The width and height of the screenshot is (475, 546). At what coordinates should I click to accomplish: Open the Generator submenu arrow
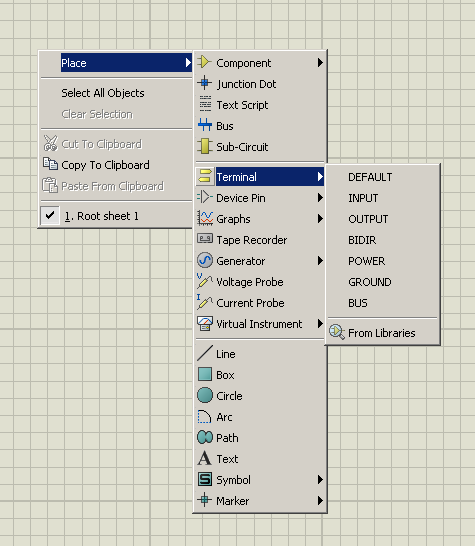coord(320,260)
